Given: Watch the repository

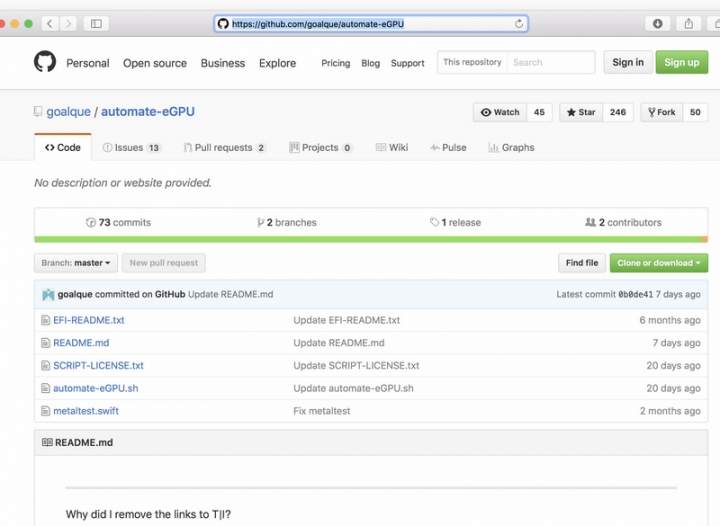Looking at the screenshot, I should (x=500, y=112).
